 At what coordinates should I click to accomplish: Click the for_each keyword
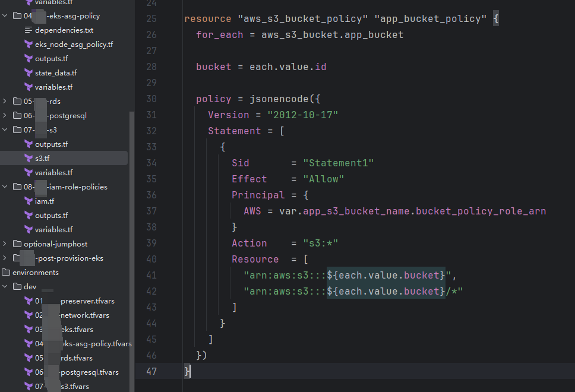tap(219, 35)
